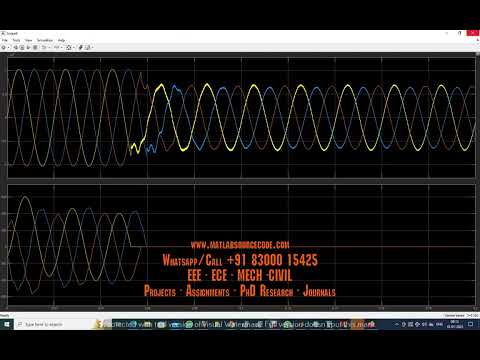Click the Step Back simulation icon
480x360 pixels.
click(x=16, y=47)
